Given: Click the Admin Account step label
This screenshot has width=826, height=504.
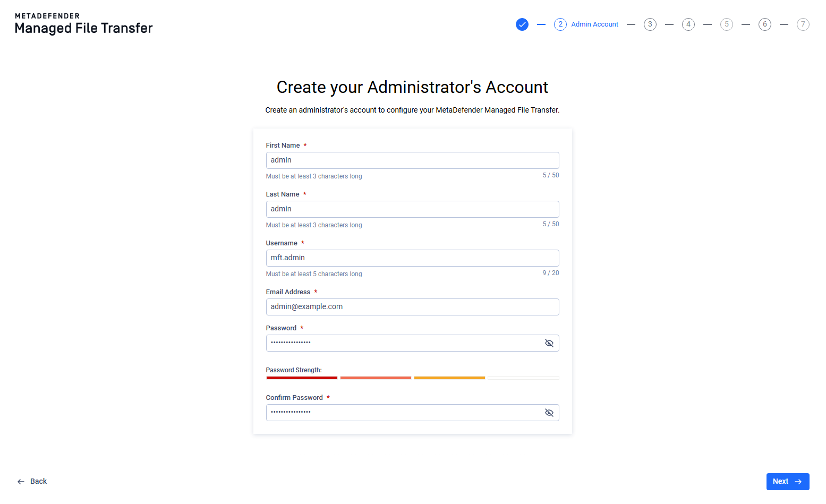Looking at the screenshot, I should pyautogui.click(x=594, y=24).
